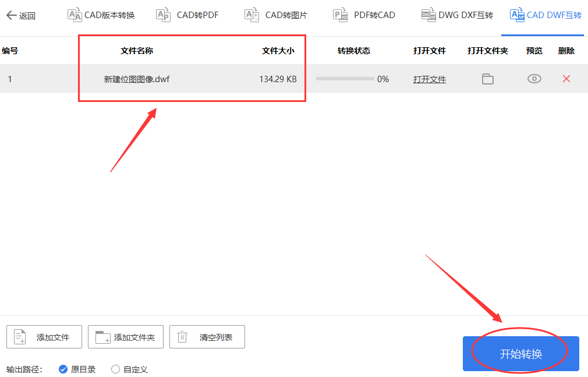Click the 添加文件夹 button

[126, 337]
